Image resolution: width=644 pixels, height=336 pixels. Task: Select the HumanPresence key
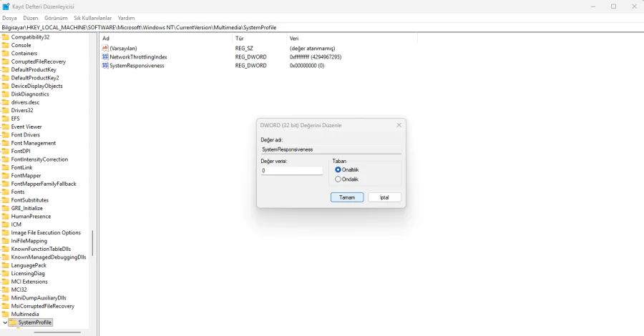pos(31,216)
